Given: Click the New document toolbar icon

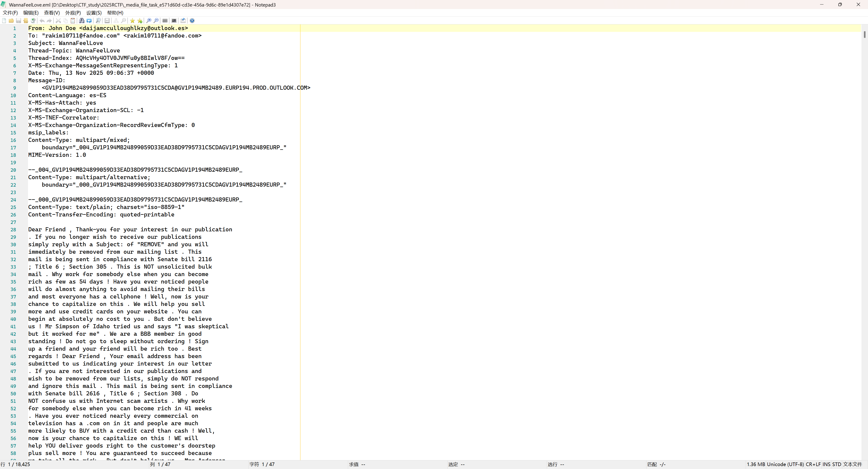Looking at the screenshot, I should coord(4,21).
